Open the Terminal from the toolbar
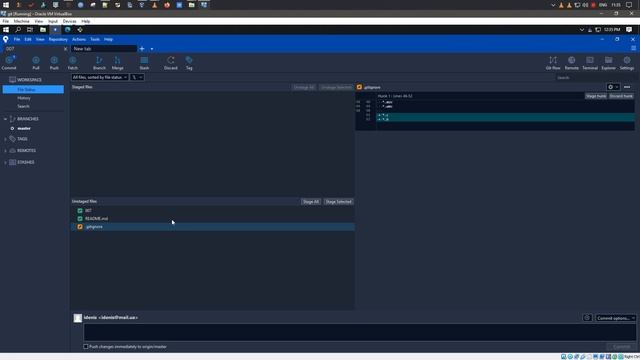The image size is (640, 360). pos(590,63)
